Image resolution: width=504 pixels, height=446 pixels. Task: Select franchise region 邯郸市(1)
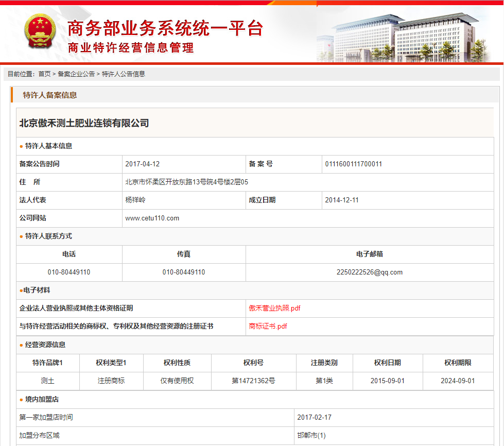tap(311, 435)
